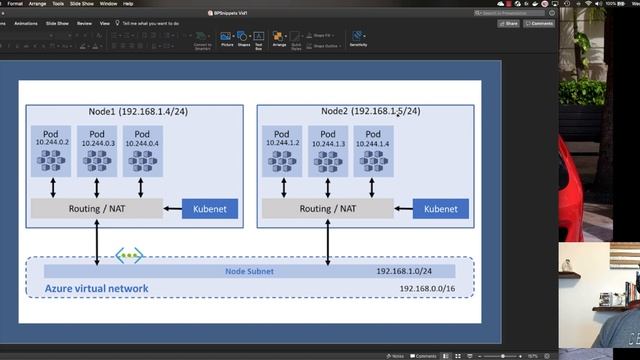Open the Shapes dropdown arrow

point(250,36)
